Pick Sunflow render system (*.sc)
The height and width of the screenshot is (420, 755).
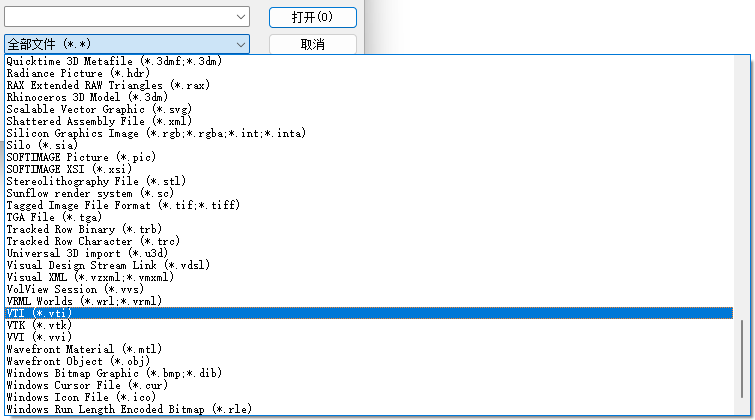pos(369,193)
